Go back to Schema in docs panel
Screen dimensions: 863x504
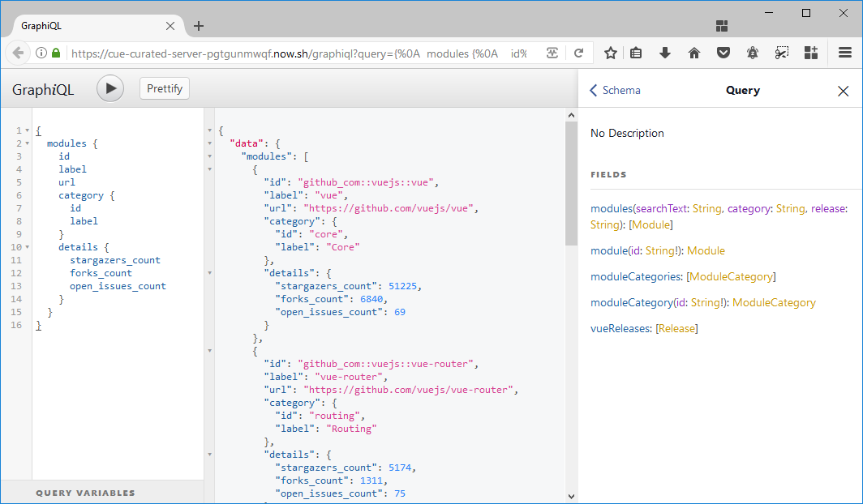616,90
